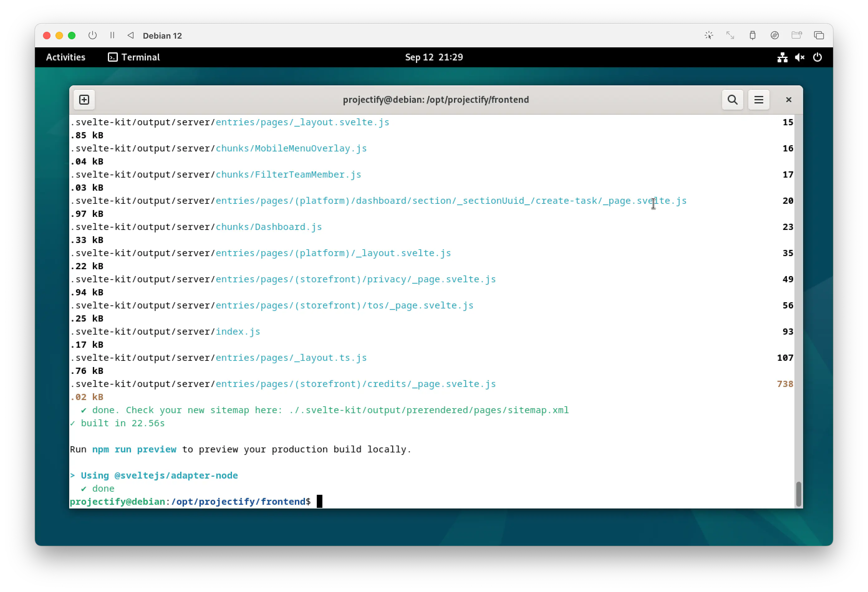
Task: Click the muted volume icon
Action: point(800,57)
